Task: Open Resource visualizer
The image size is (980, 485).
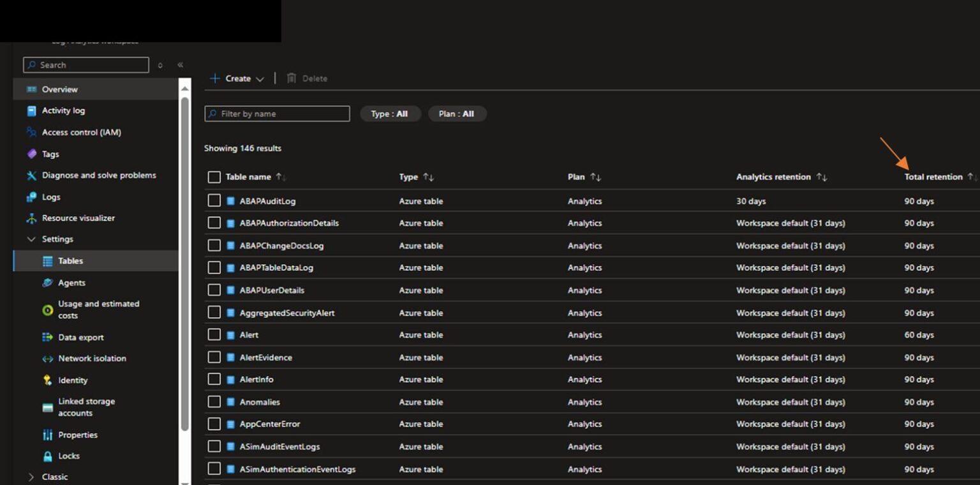Action: click(x=77, y=218)
